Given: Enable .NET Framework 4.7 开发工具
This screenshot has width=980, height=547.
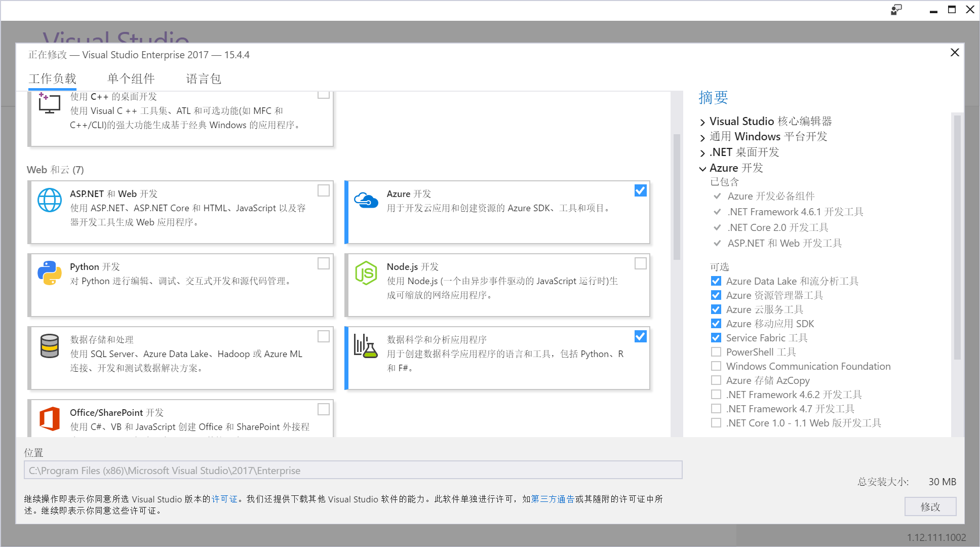Looking at the screenshot, I should pyautogui.click(x=716, y=409).
